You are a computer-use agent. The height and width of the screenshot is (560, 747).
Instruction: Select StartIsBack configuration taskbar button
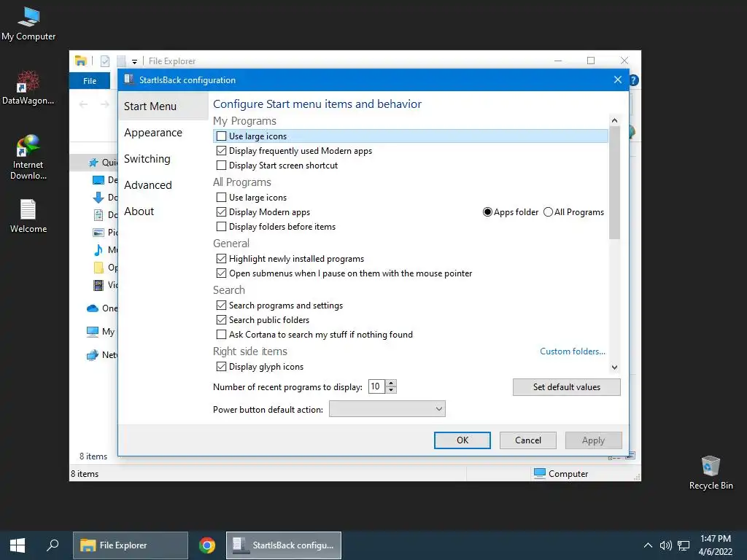tap(284, 545)
